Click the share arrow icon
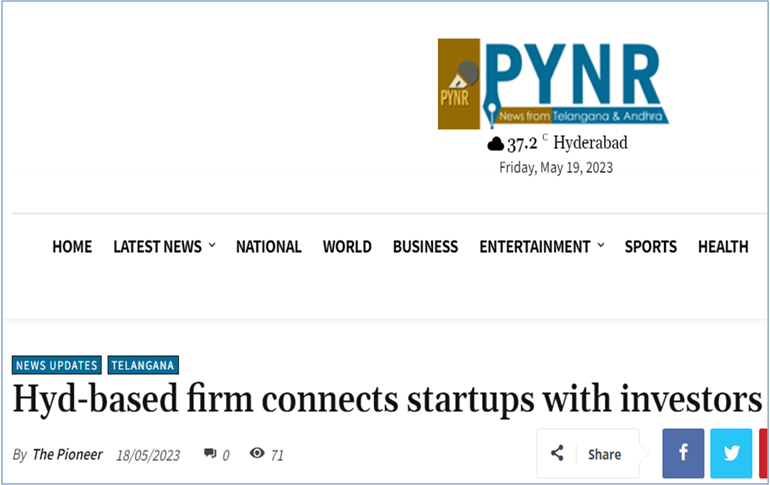Viewport: 770px width, 485px height. tap(557, 453)
